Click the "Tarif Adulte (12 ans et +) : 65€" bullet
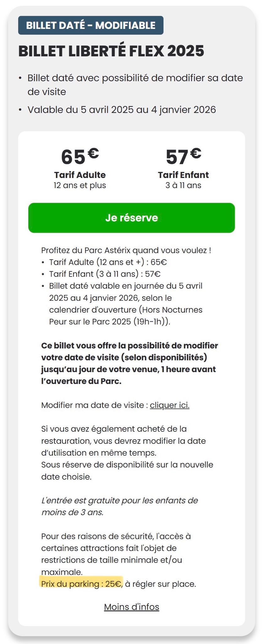 click(x=108, y=262)
